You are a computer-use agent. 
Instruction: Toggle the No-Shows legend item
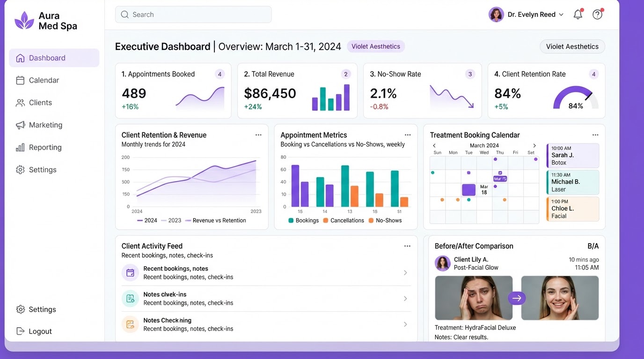(385, 220)
